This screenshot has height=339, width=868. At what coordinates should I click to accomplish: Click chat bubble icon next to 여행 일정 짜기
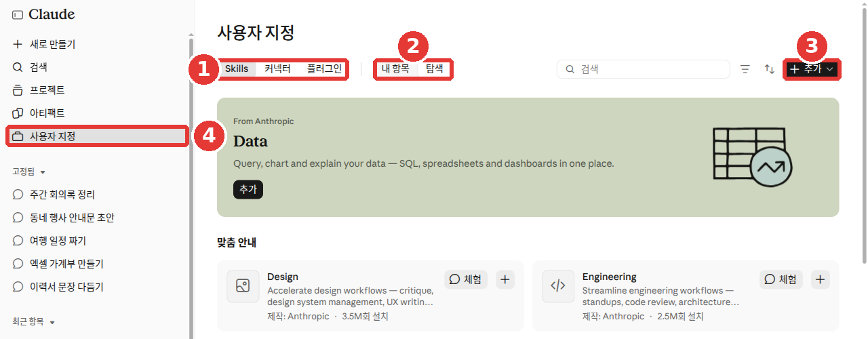pos(18,241)
